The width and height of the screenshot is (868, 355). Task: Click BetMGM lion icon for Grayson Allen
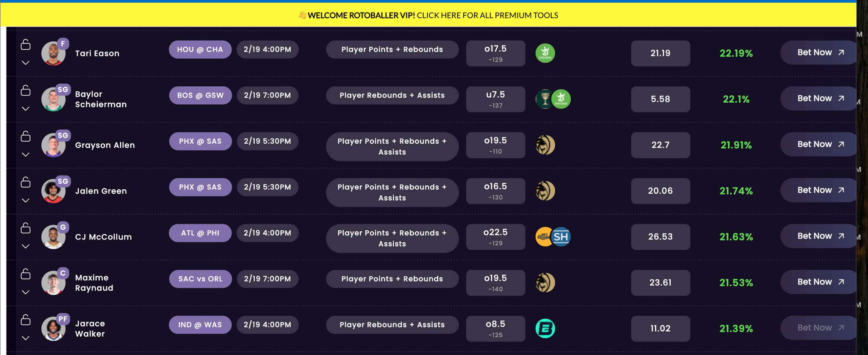coord(545,145)
